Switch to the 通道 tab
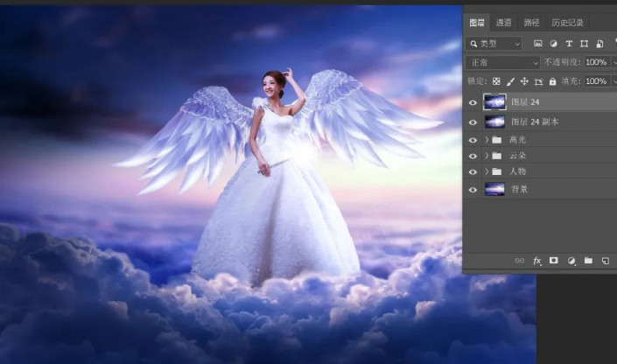 click(x=504, y=23)
